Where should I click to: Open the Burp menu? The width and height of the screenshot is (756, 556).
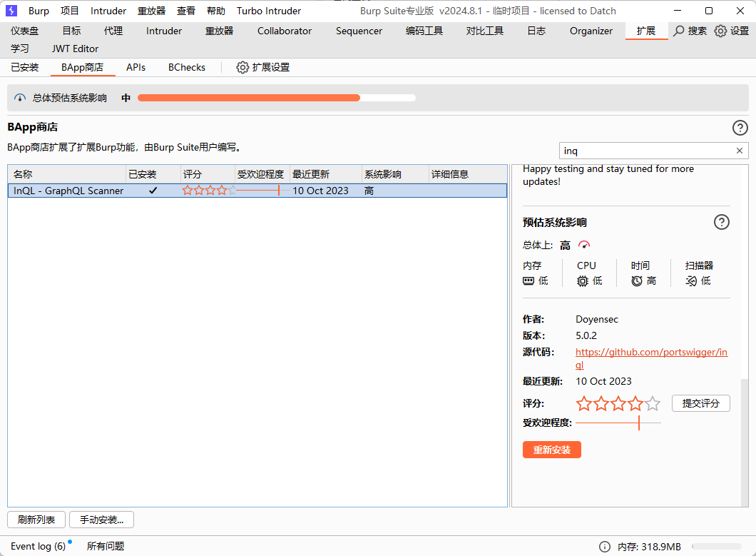(39, 11)
